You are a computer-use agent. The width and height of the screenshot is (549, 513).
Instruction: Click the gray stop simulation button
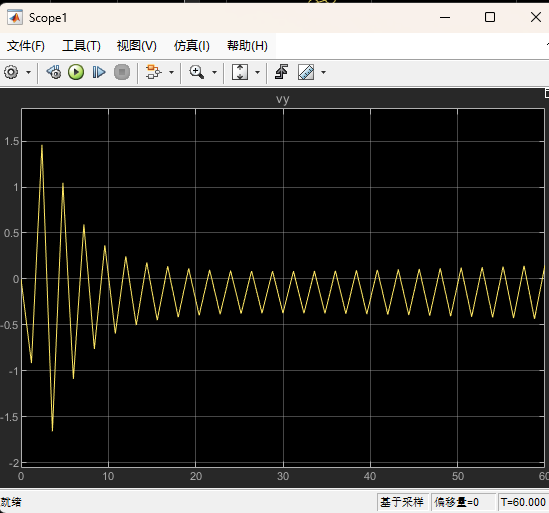122,72
